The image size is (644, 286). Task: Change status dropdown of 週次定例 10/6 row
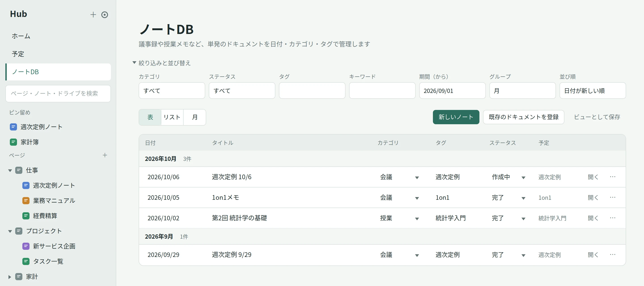(508, 177)
